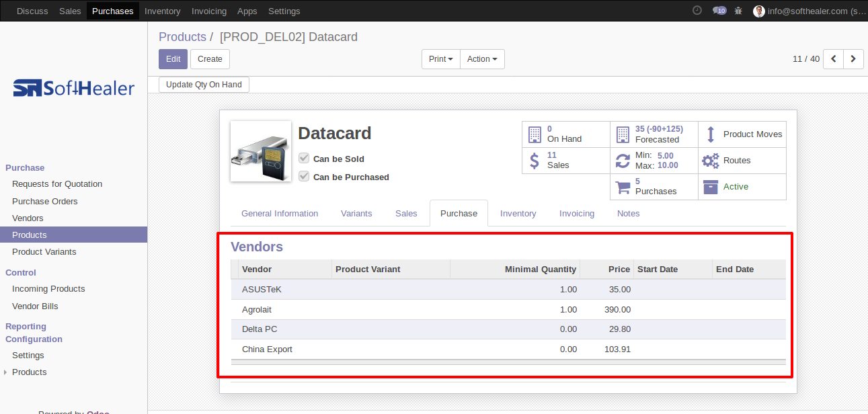
Task: Go to next record with right arrow
Action: 853,59
